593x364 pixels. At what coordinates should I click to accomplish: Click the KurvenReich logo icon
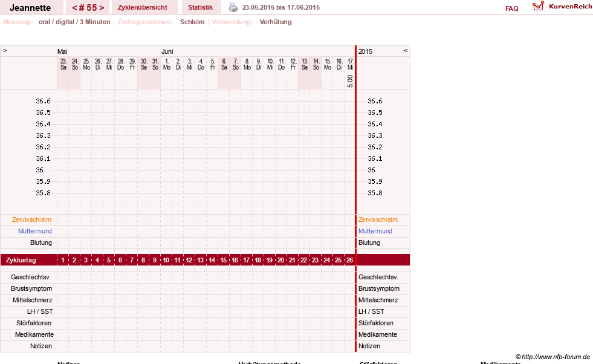[538, 6]
